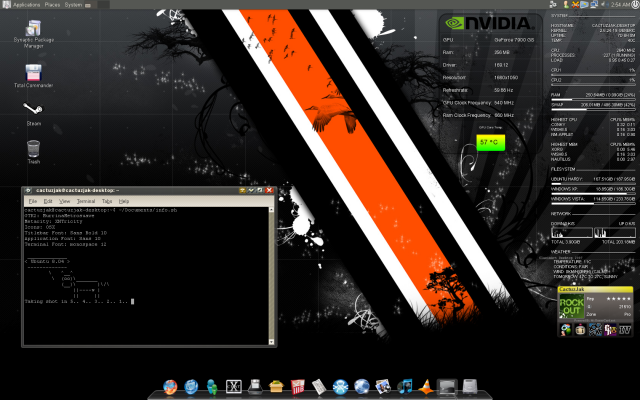This screenshot has width=640, height=400.
Task: Click the power button in top panel
Action: pyautogui.click(x=636, y=4)
